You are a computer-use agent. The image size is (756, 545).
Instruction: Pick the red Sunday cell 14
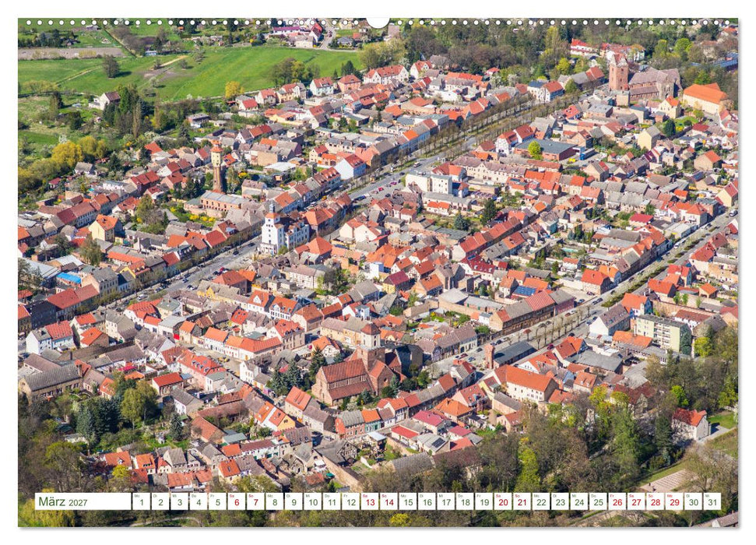[389, 501]
